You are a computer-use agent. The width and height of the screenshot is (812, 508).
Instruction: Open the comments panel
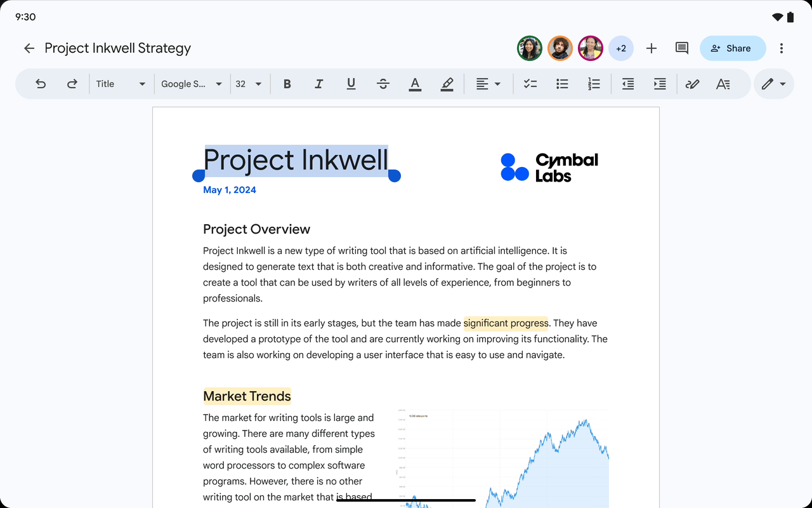(681, 48)
